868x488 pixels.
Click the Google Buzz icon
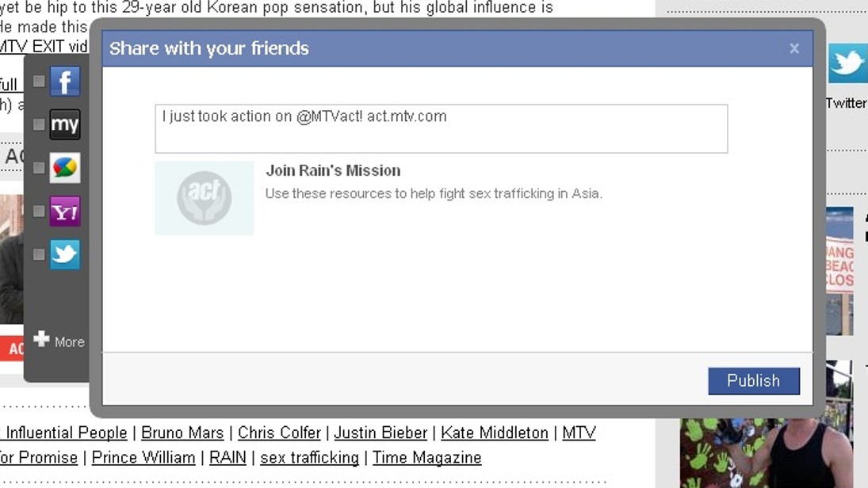pos(65,168)
